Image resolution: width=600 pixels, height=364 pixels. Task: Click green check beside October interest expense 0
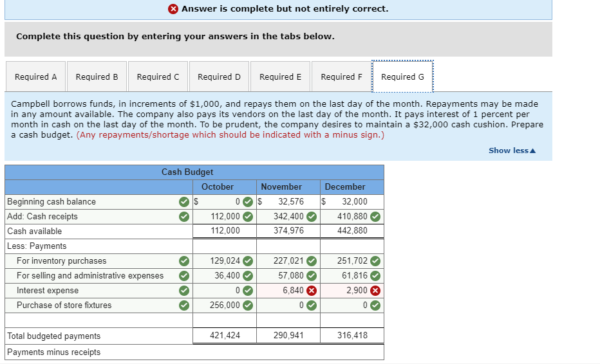tap(248, 291)
